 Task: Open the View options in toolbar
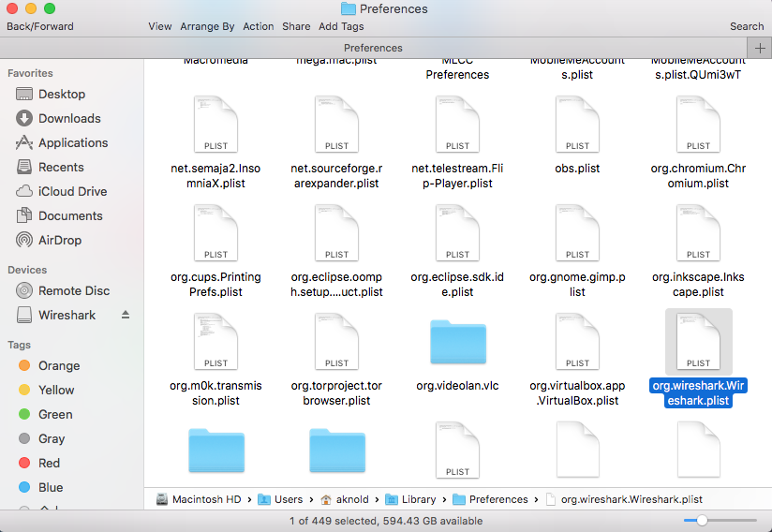(x=160, y=27)
